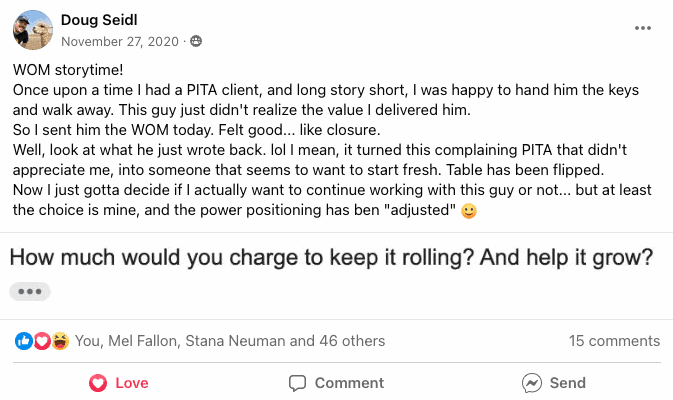Click the public audience globe icon

click(196, 41)
